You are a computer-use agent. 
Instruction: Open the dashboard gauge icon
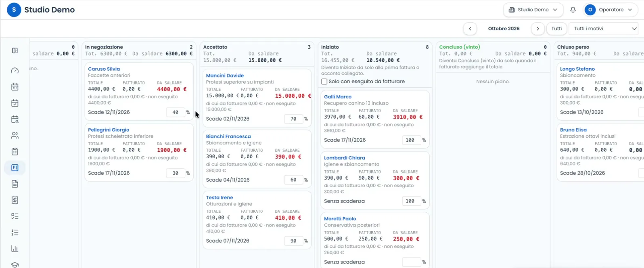(15, 71)
